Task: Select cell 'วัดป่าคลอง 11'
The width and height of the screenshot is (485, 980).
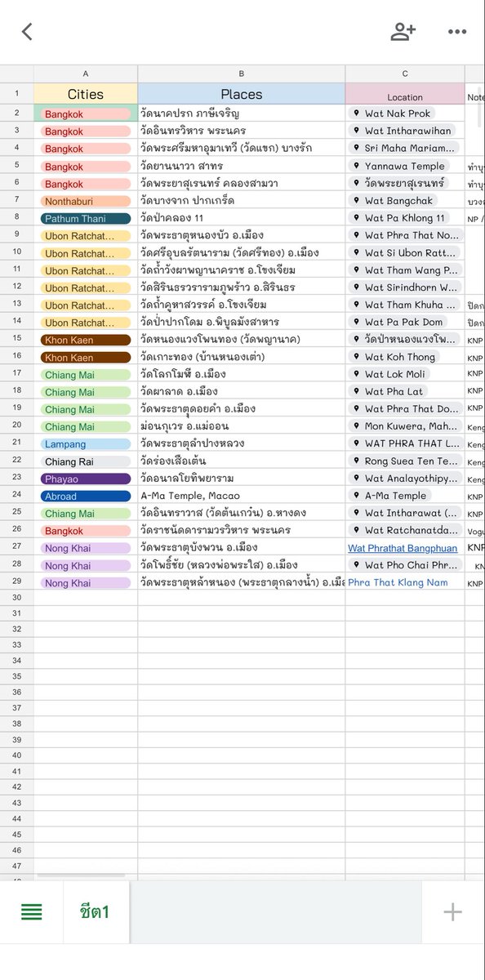Action: click(x=242, y=218)
